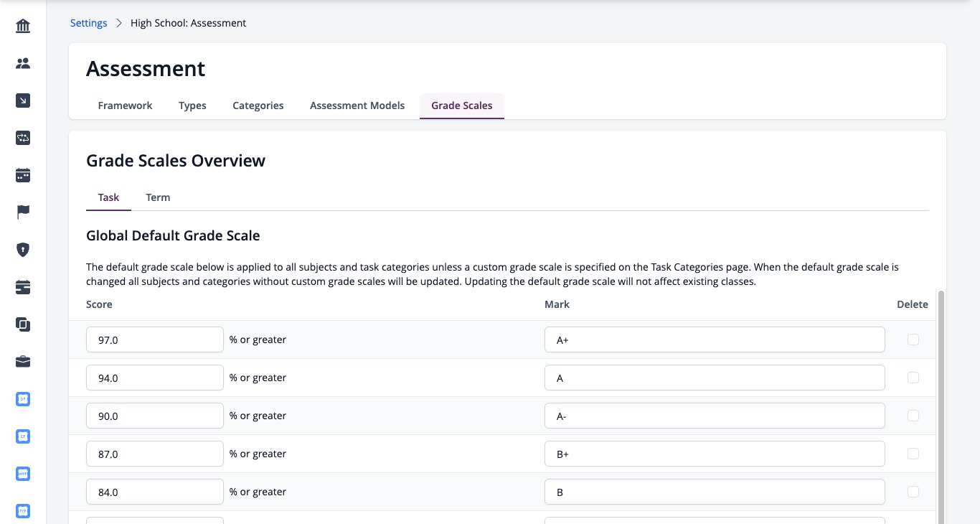The image size is (980, 524).
Task: Click the card icon in sidebar
Action: (x=23, y=287)
